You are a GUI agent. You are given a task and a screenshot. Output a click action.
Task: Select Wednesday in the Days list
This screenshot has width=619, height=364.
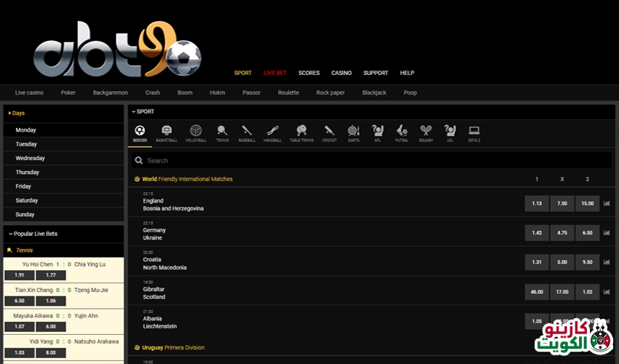(30, 158)
